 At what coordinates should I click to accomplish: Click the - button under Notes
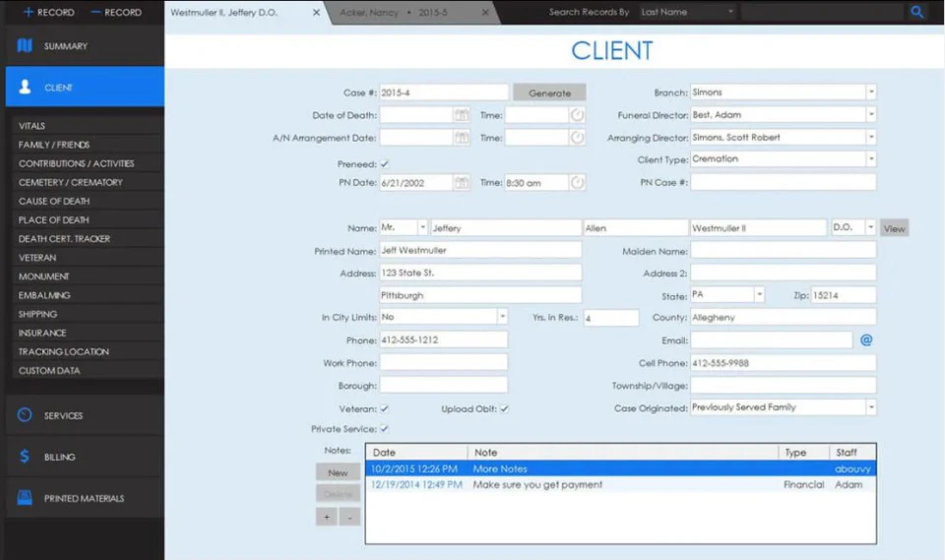(349, 517)
